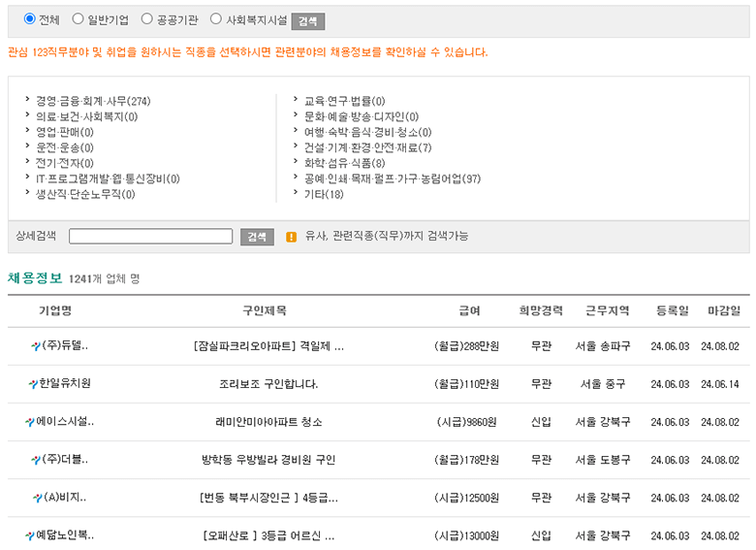Open job posting [번동 북부시장인근] 4등급
This screenshot has width=756, height=550.
268,498
